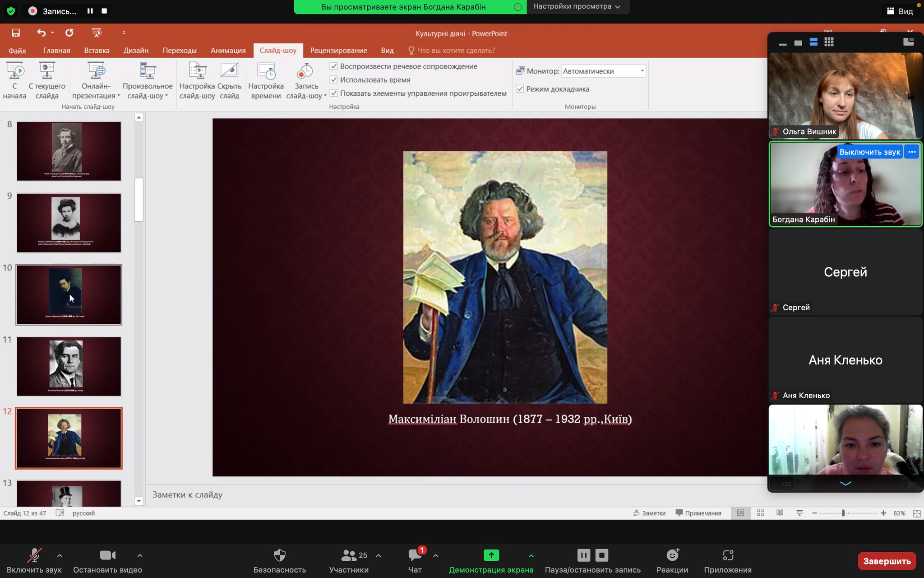
Task: Start slideshow from beginning icon
Action: click(x=14, y=81)
